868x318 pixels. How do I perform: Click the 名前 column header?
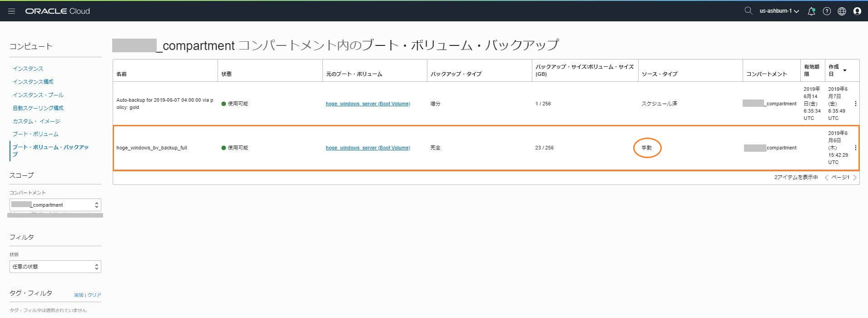pyautogui.click(x=122, y=74)
